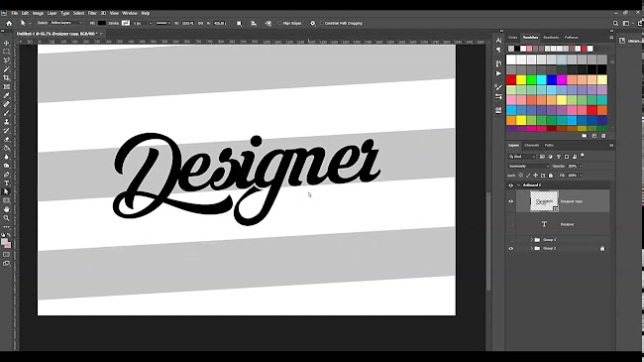The image size is (644, 362).
Task: Select the Designer copy layer thumbnail
Action: [x=544, y=201]
